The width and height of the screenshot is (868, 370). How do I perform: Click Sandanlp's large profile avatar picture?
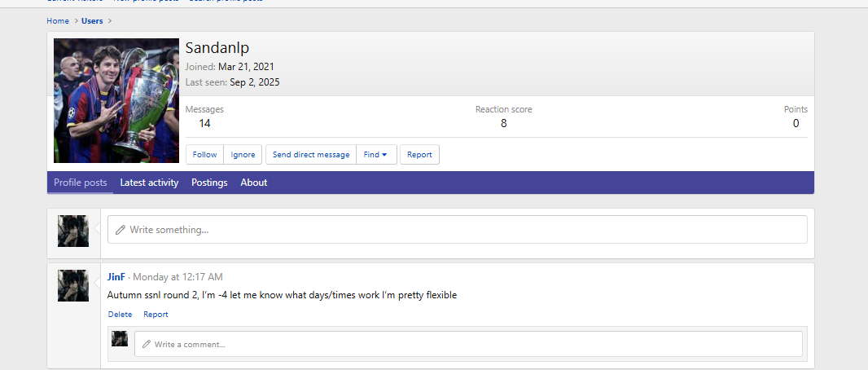tap(116, 101)
